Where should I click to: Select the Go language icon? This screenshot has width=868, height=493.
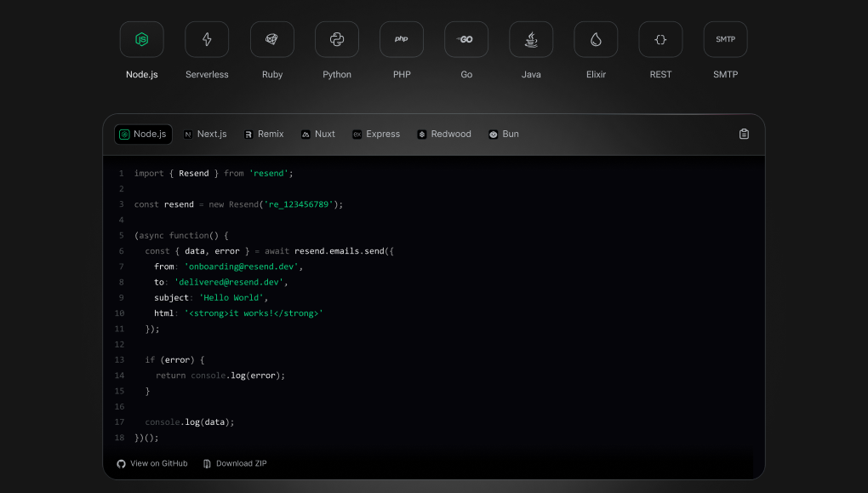466,39
